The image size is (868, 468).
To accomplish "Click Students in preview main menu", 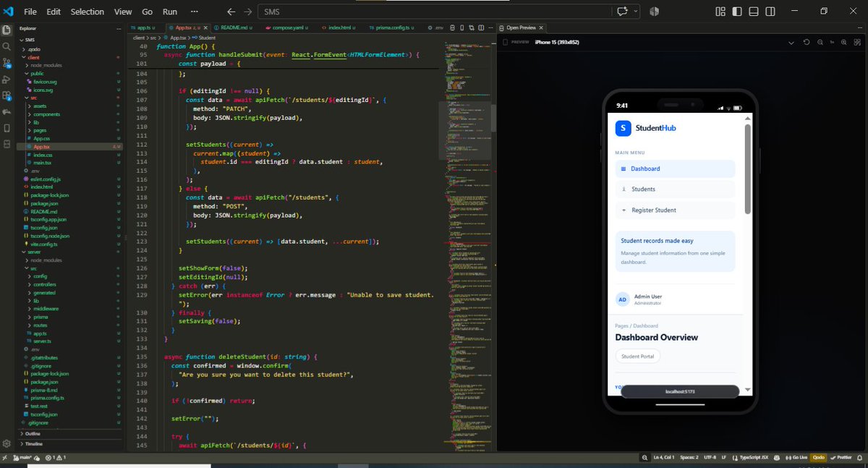I will [x=675, y=189].
